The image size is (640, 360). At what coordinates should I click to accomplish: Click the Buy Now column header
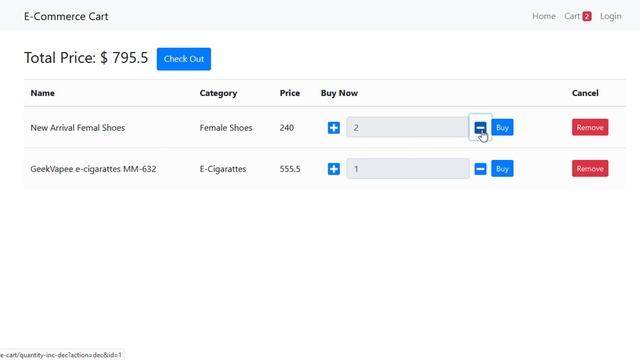(339, 93)
